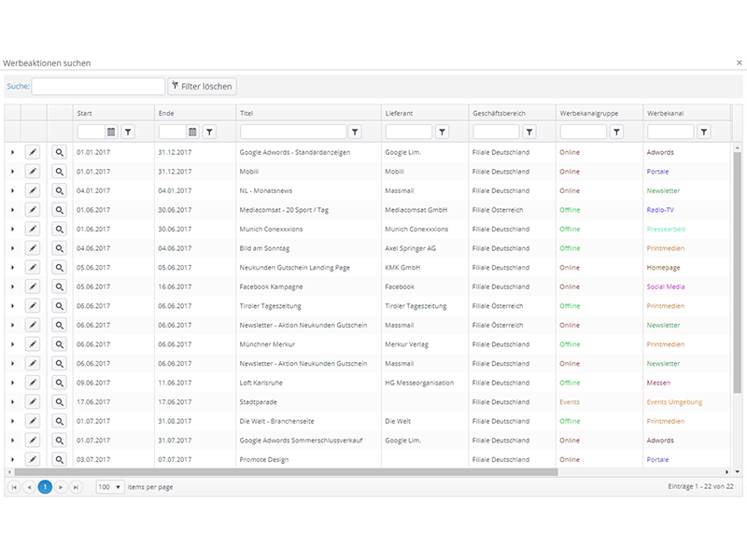The image size is (747, 560).
Task: Select page 1 in the pager
Action: [44, 487]
